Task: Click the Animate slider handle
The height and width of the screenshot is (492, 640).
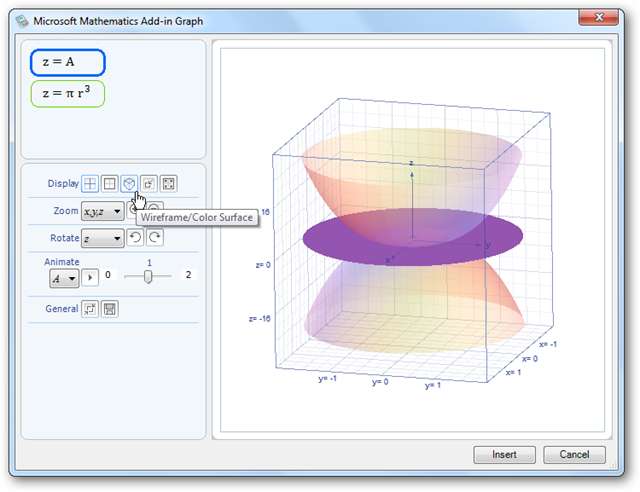Action: 148,277
